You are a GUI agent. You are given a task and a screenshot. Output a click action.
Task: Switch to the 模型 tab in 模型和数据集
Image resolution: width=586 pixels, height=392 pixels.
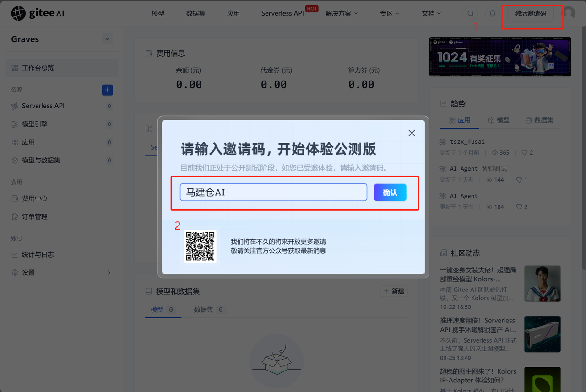tap(163, 310)
